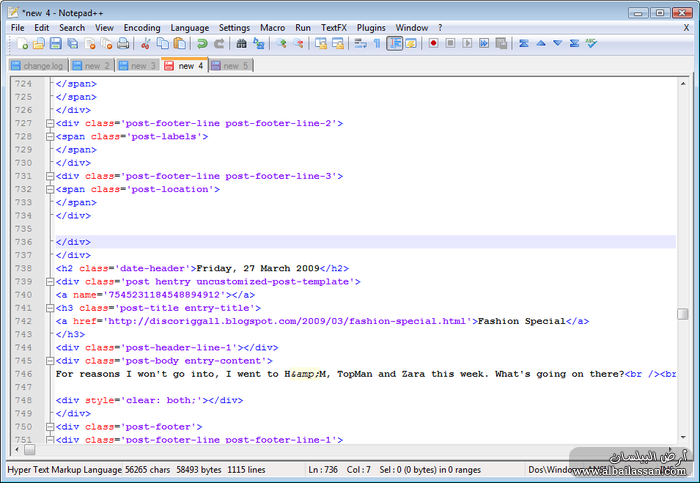Collapse the fold at line 741
Image resolution: width=700 pixels, height=483 pixels.
50,308
